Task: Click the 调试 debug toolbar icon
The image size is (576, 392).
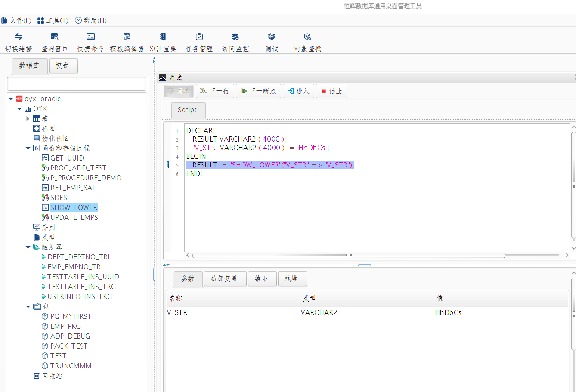Action: coord(271,37)
